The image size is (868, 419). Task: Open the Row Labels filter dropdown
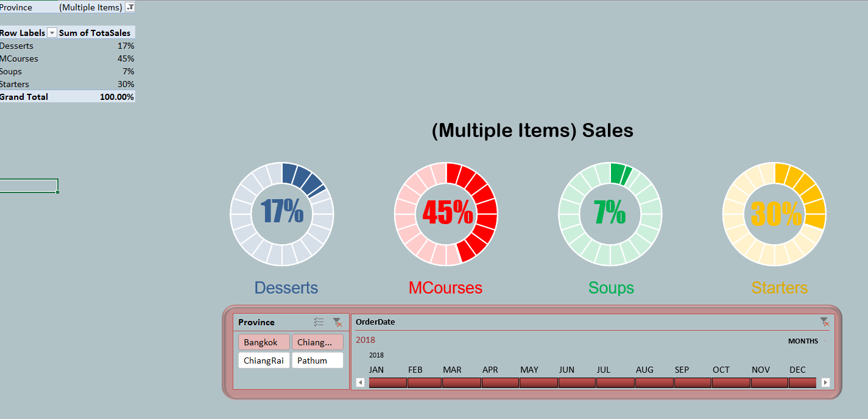click(x=52, y=33)
